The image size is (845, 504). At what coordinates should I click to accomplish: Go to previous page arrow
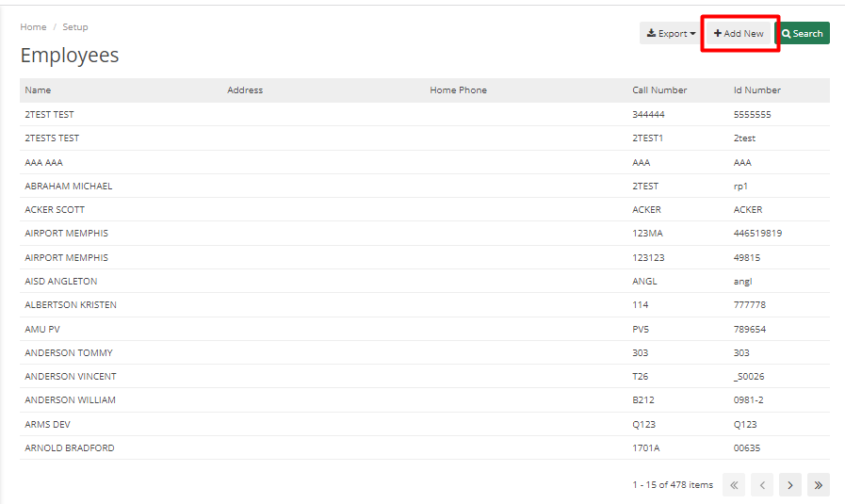(762, 484)
